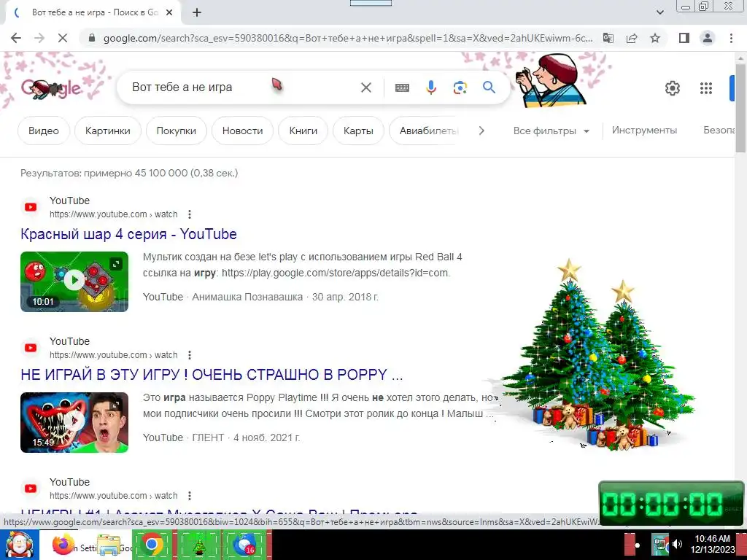The image size is (747, 560).
Task: Switch to the Карты filter
Action: tap(358, 131)
